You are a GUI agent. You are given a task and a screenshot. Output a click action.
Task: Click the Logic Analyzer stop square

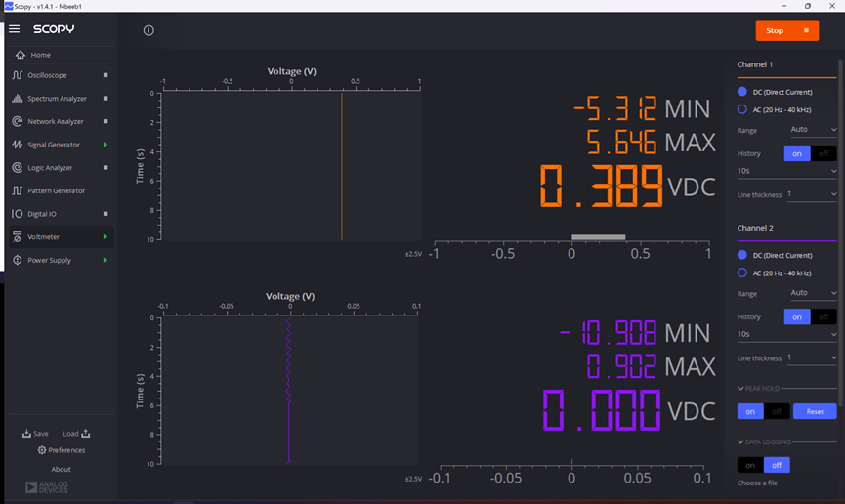(106, 168)
